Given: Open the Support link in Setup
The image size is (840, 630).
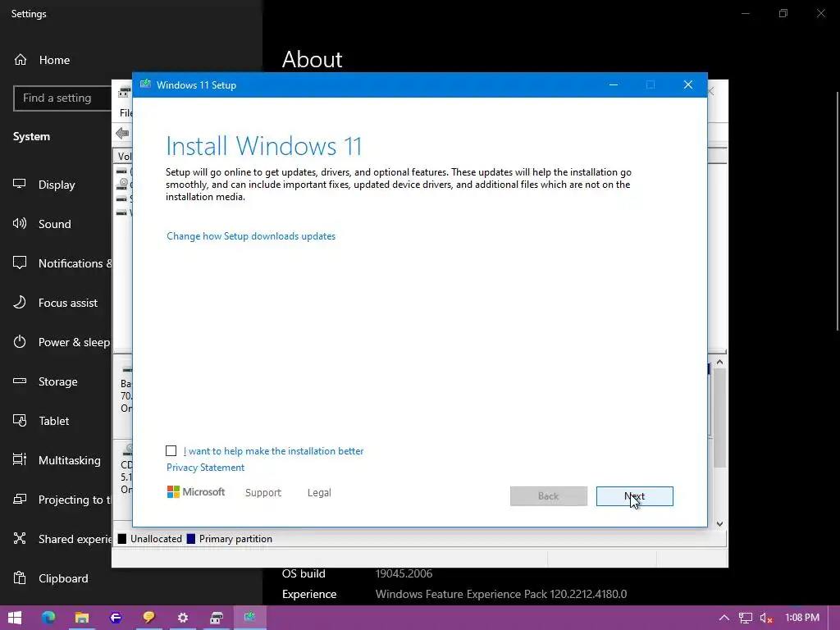Looking at the screenshot, I should click(x=263, y=493).
